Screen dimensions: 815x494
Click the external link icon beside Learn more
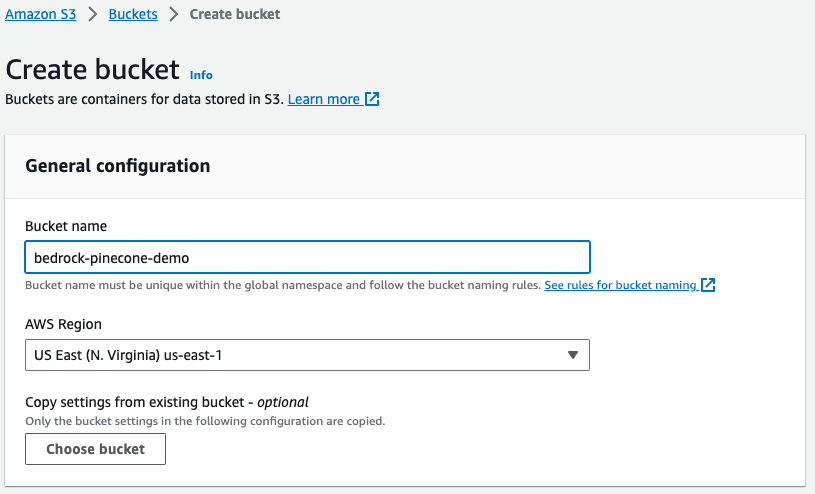[x=372, y=99]
